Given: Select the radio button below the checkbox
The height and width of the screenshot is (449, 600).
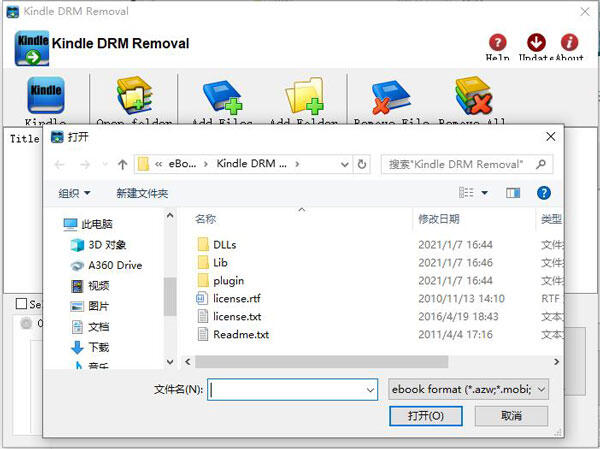Looking at the screenshot, I should pyautogui.click(x=26, y=323).
